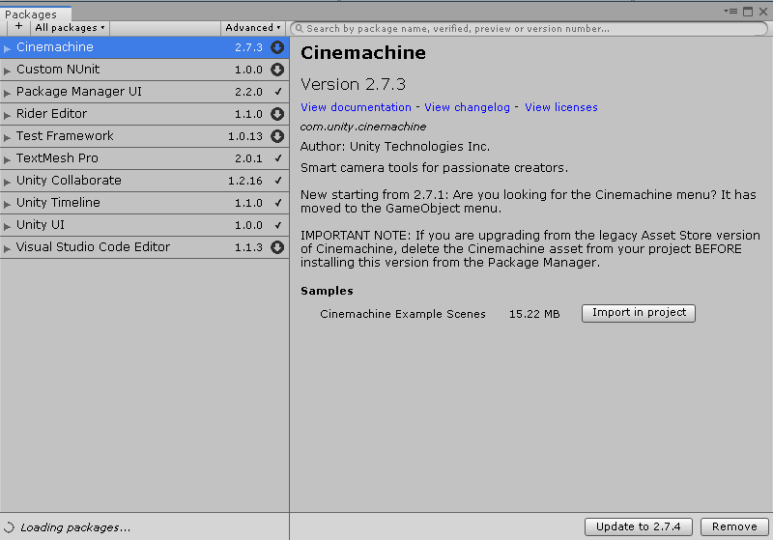Click into the package search field
The width and height of the screenshot is (773, 540).
[529, 29]
